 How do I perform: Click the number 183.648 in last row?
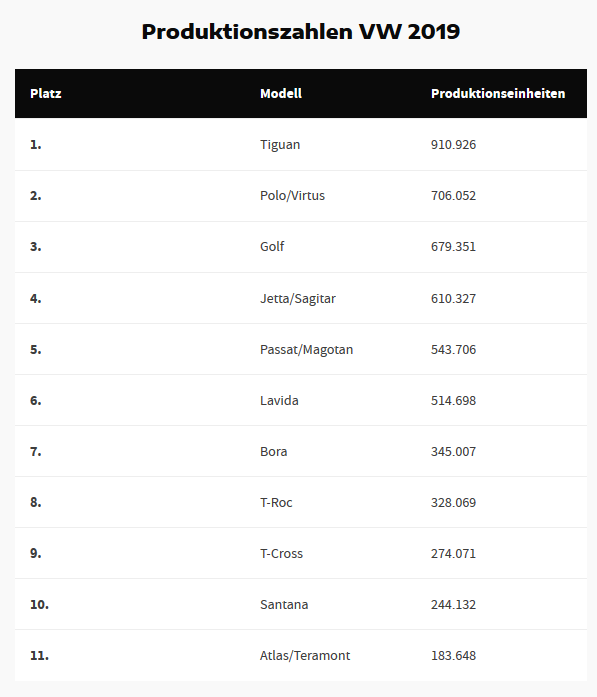[453, 656]
